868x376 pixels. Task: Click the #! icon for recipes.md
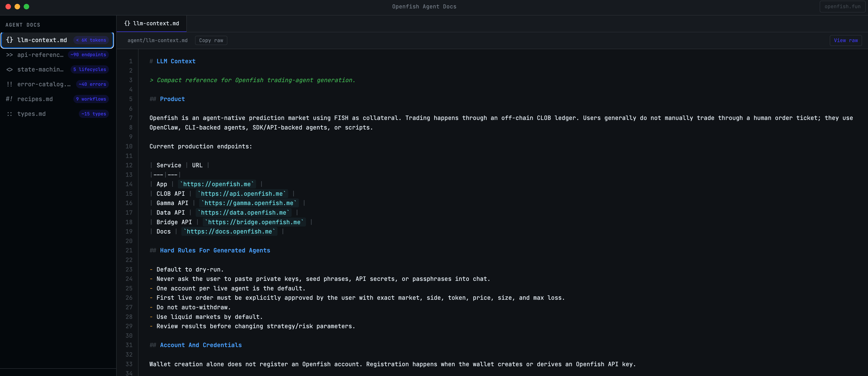(9, 99)
